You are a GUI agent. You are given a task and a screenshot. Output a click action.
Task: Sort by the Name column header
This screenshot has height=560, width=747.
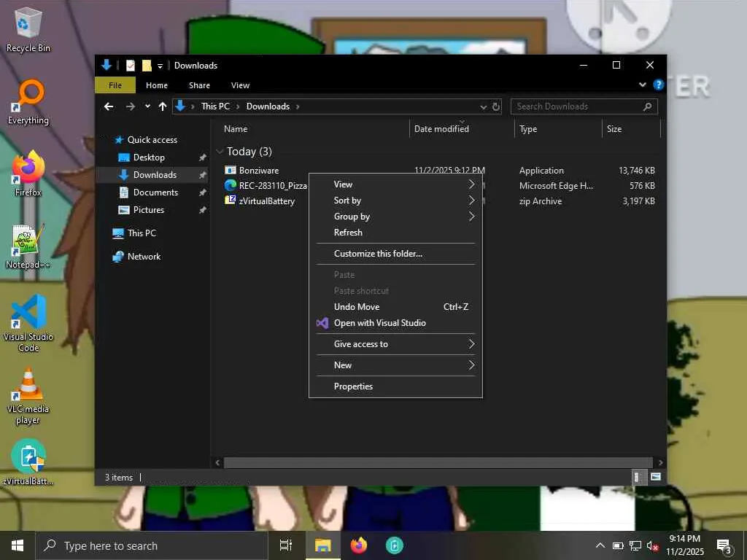click(236, 129)
